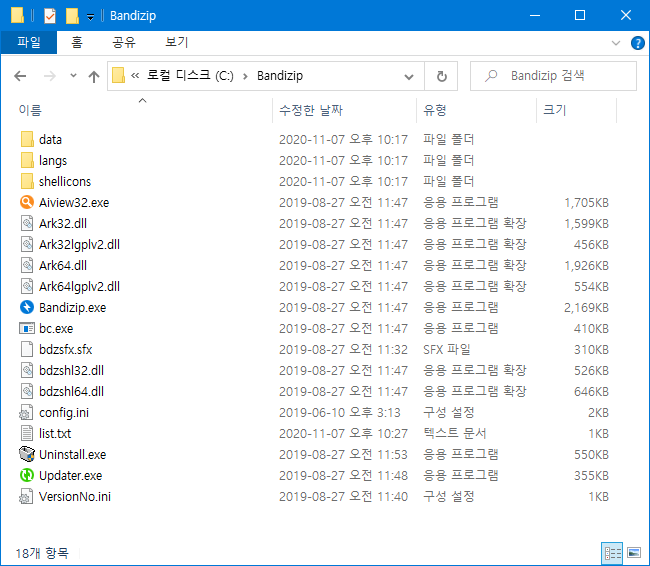The image size is (650, 566).
Task: Click the langs folder icon
Action: (27, 160)
